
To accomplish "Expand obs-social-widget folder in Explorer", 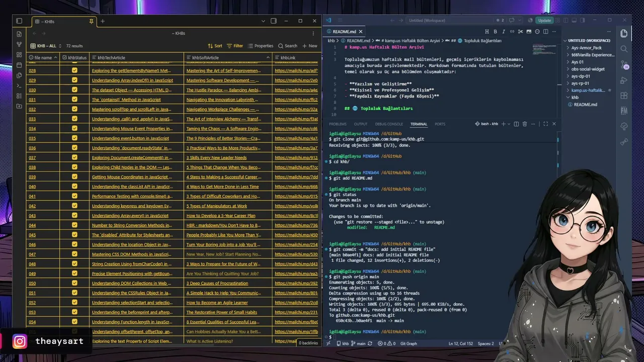I will (x=588, y=69).
